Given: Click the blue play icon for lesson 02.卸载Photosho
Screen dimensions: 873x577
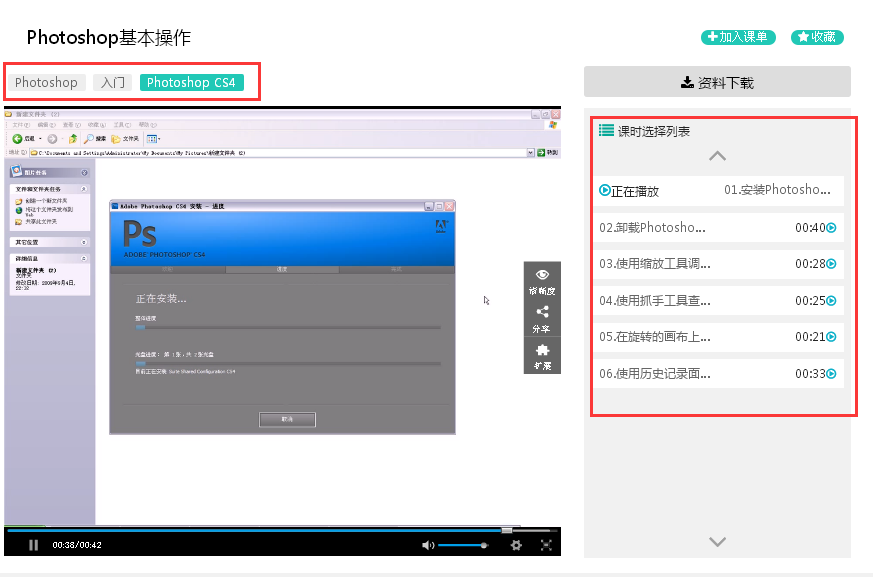Looking at the screenshot, I should coord(830,228).
